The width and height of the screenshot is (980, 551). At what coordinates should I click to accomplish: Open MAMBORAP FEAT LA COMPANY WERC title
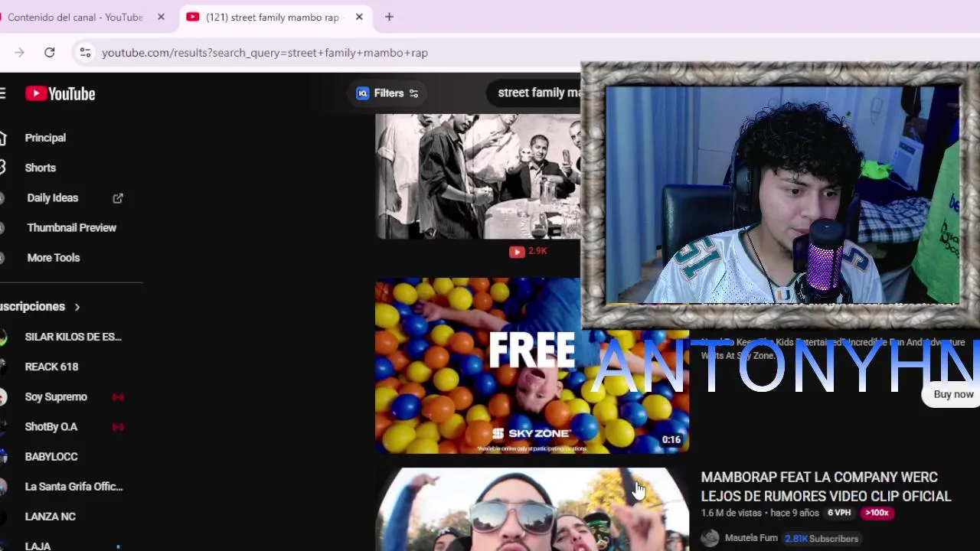826,487
